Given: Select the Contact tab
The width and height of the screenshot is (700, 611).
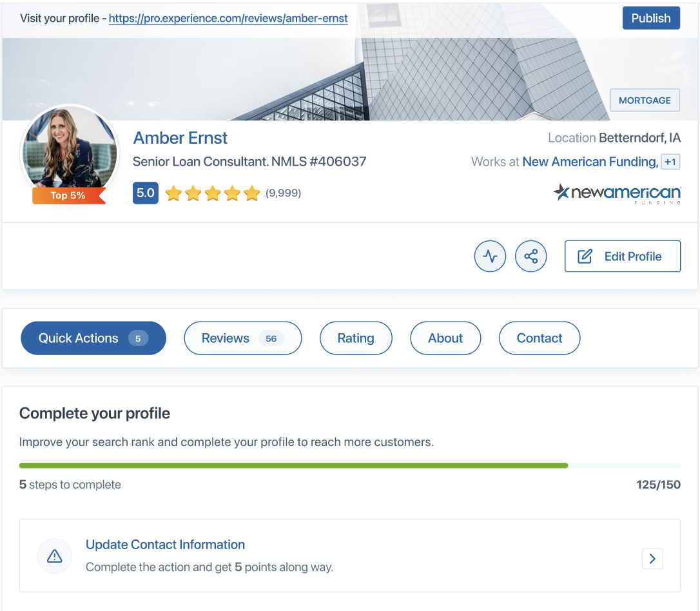Looking at the screenshot, I should coord(540,338).
